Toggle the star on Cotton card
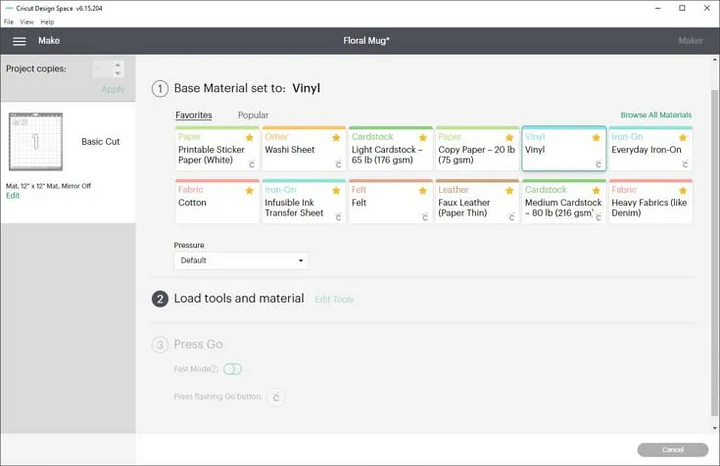 coord(249,191)
